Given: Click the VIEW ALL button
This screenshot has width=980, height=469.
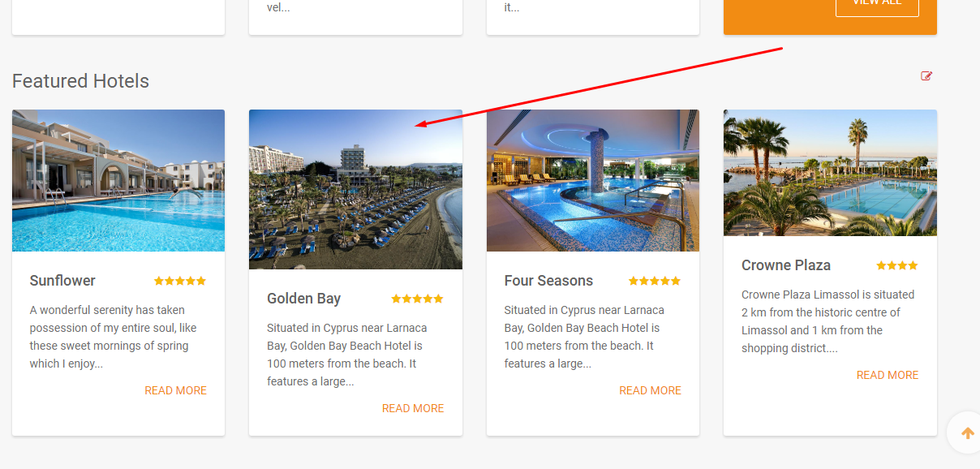Looking at the screenshot, I should 877,4.
